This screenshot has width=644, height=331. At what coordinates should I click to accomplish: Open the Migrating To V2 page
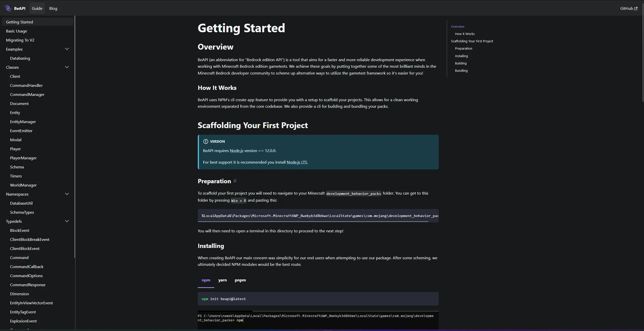tap(20, 40)
